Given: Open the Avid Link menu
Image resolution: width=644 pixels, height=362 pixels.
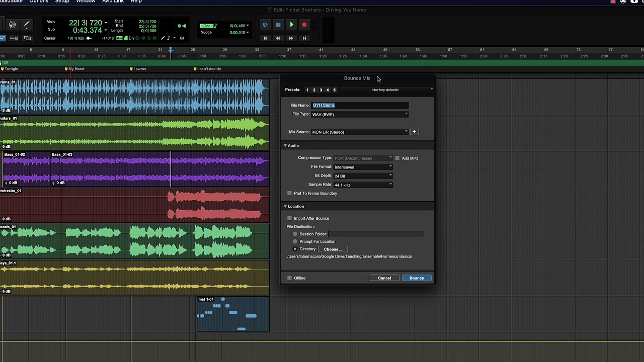Looking at the screenshot, I should coord(113,2).
